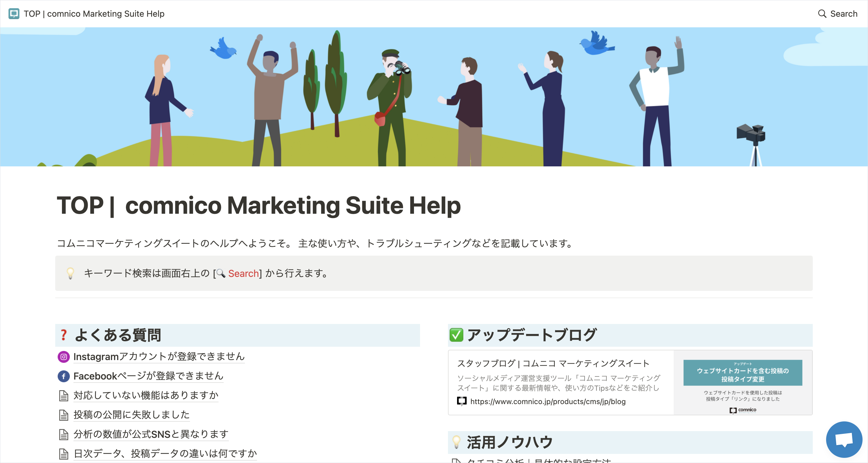868x463 pixels.
Task: Click the red Search text in the callout
Action: click(x=243, y=273)
